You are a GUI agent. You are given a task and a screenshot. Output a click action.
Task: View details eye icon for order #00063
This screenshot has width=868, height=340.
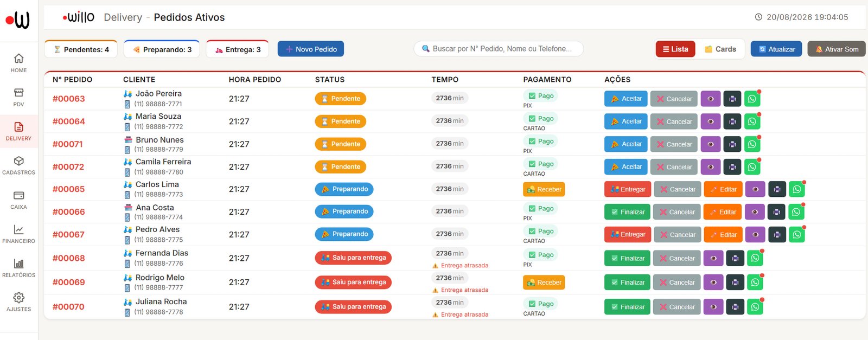click(711, 99)
